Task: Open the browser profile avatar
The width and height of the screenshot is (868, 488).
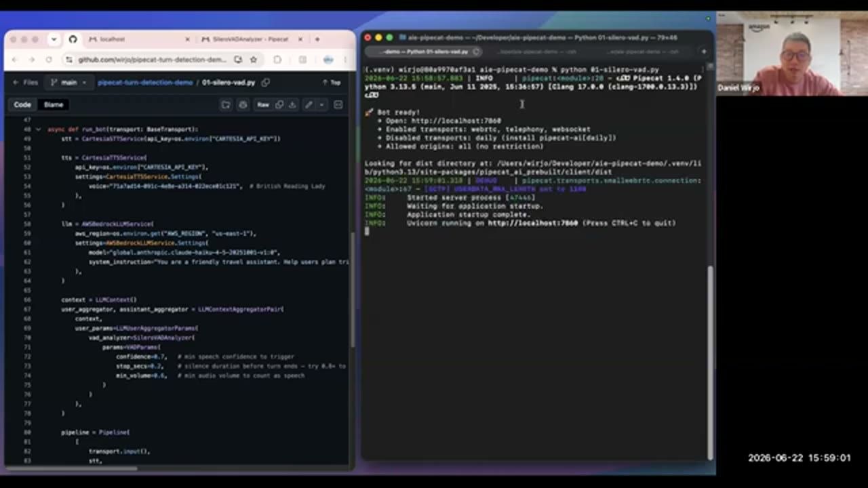Action: click(x=328, y=60)
